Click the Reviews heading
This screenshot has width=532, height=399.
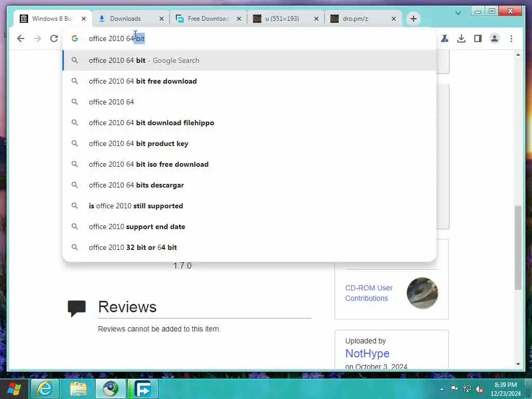127,307
